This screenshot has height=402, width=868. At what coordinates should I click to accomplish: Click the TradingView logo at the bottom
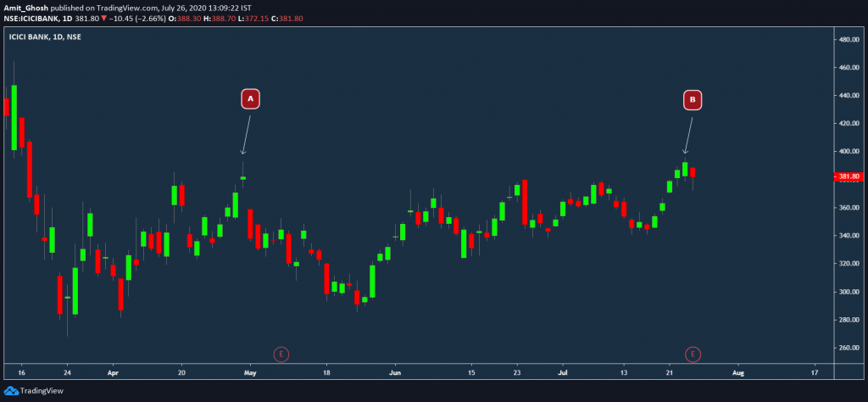pyautogui.click(x=34, y=391)
